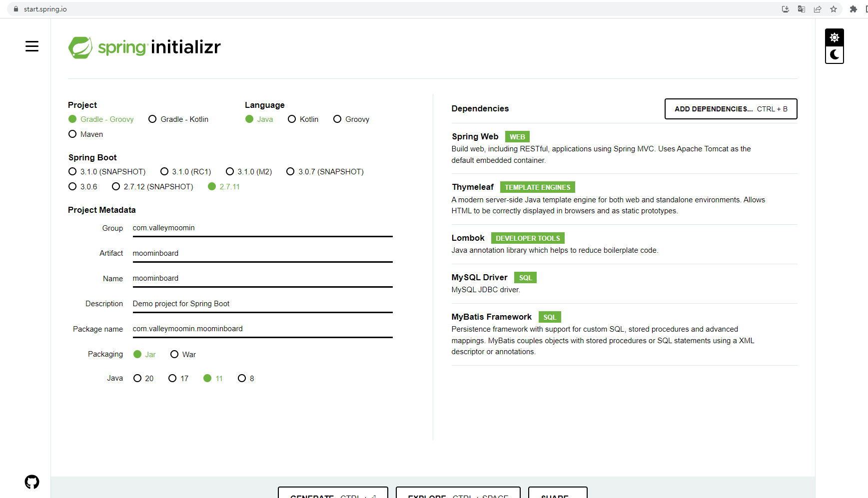Click the TEMPLATE ENGINES tag badge
The height and width of the screenshot is (498, 868).
(537, 187)
